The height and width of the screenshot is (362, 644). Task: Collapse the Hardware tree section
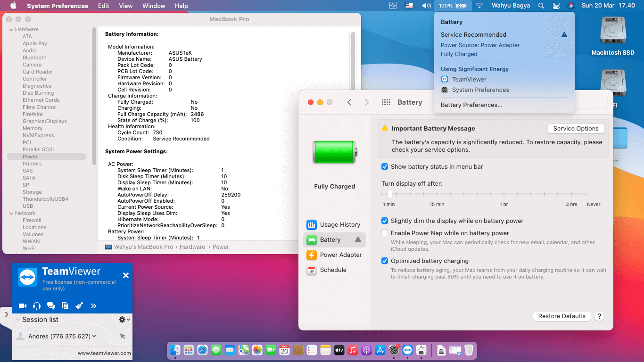(11, 30)
